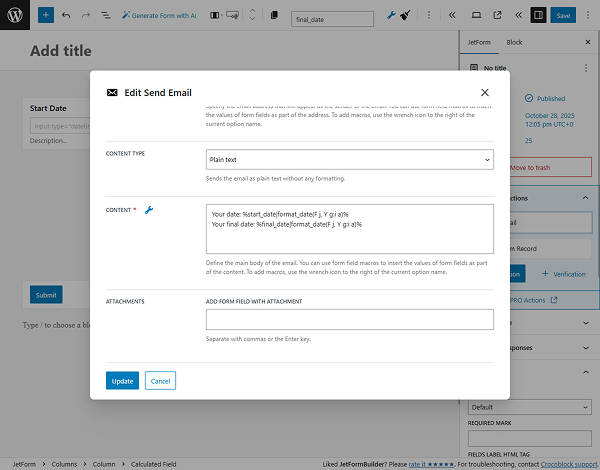This screenshot has width=600, height=470.
Task: Click the form Submit button in editor
Action: coord(46,295)
